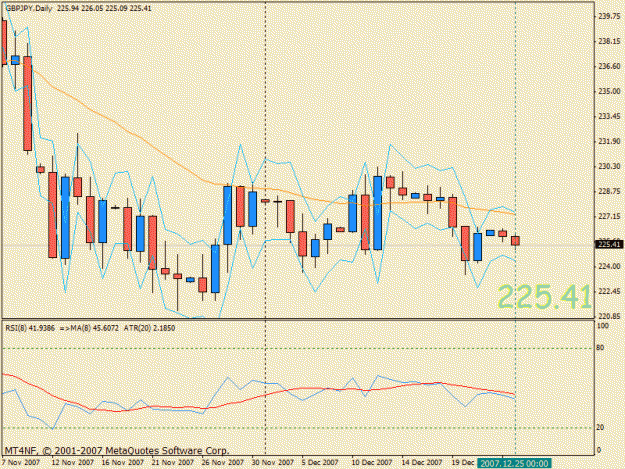Click the 236.60 price level label

coord(609,66)
